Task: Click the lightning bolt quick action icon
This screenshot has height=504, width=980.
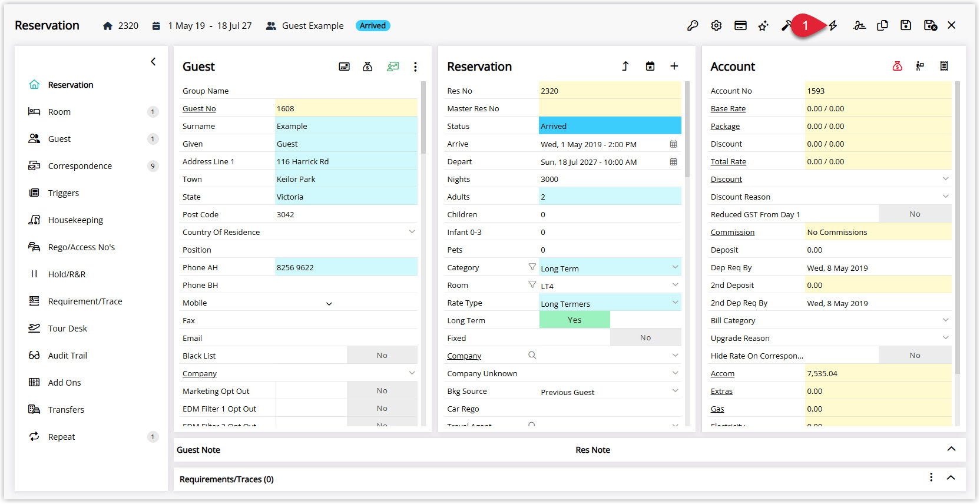Action: (833, 25)
